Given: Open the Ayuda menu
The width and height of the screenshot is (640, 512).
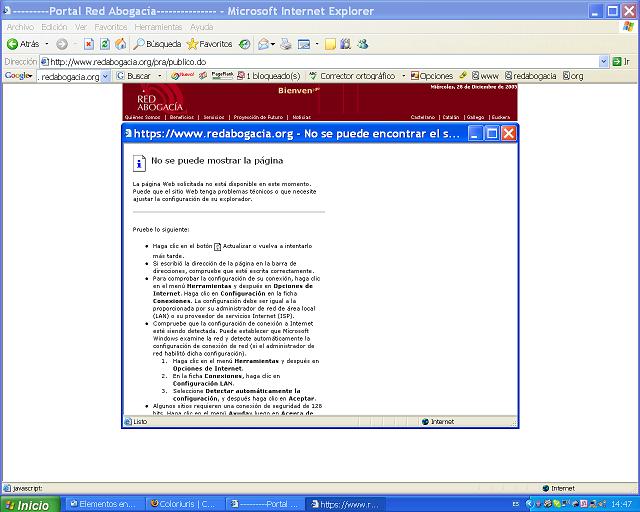Looking at the screenshot, I should (x=201, y=27).
